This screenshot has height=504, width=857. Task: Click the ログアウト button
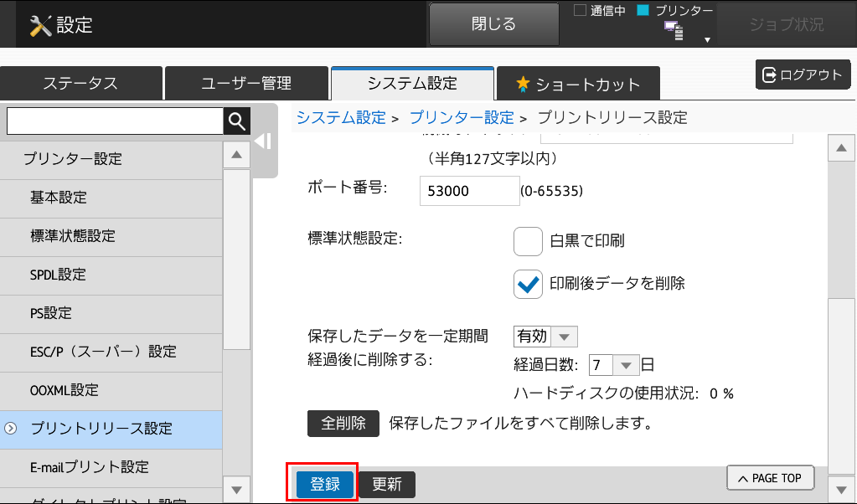click(803, 75)
